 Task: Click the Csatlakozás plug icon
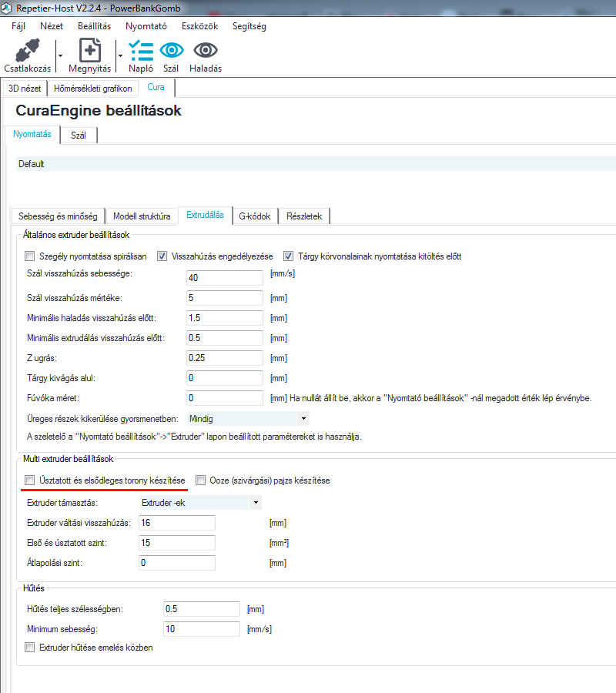[x=28, y=50]
